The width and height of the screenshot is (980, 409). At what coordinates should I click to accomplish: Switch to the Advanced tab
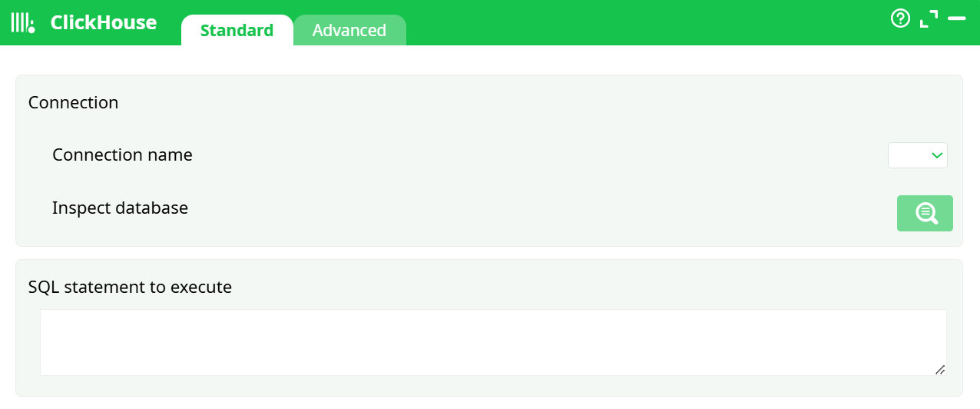349,31
